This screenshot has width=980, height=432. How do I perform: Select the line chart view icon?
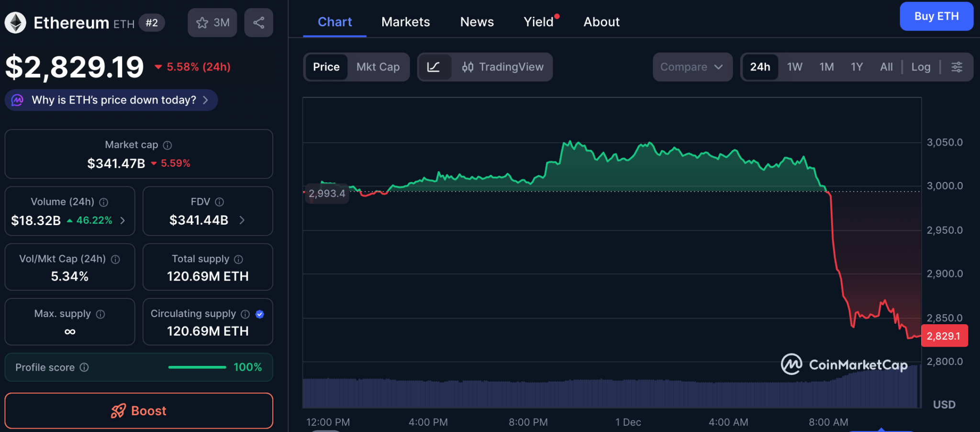pyautogui.click(x=434, y=67)
